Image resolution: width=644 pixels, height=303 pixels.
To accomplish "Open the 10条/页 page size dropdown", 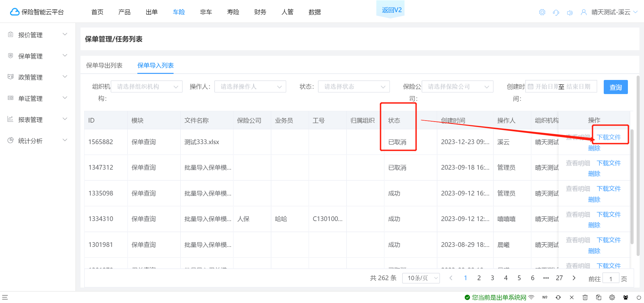I will pyautogui.click(x=421, y=278).
